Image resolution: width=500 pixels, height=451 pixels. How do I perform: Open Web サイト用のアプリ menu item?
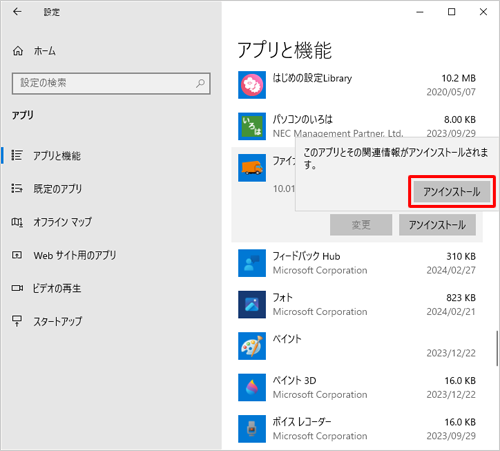click(x=75, y=255)
